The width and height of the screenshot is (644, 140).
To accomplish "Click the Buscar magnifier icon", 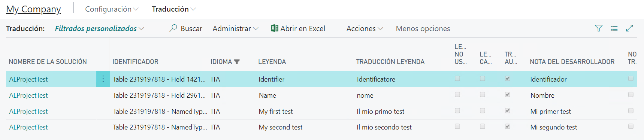I will 173,28.
